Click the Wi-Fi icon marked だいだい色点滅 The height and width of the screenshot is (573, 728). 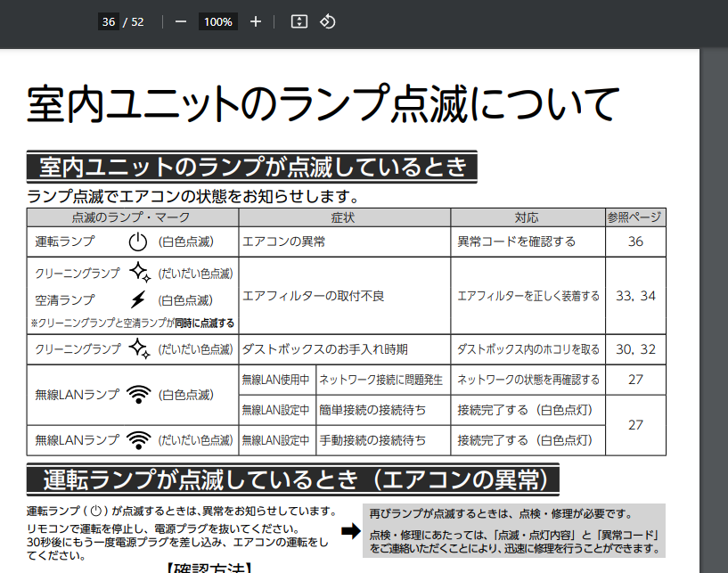point(138,440)
